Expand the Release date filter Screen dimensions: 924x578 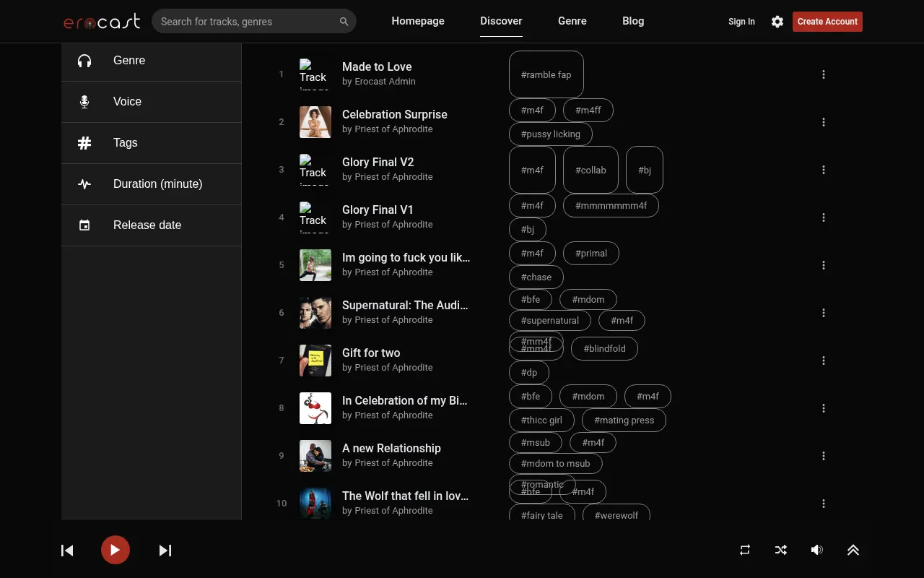(x=152, y=225)
